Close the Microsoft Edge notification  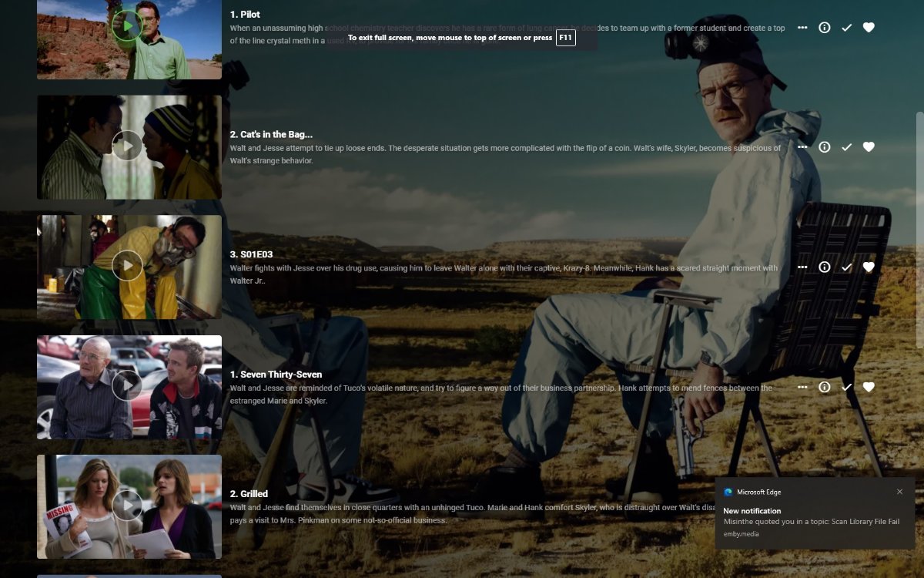coord(899,492)
